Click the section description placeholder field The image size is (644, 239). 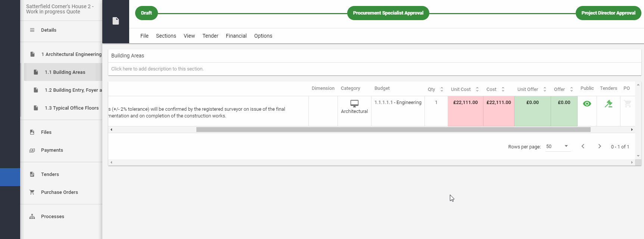tap(157, 69)
